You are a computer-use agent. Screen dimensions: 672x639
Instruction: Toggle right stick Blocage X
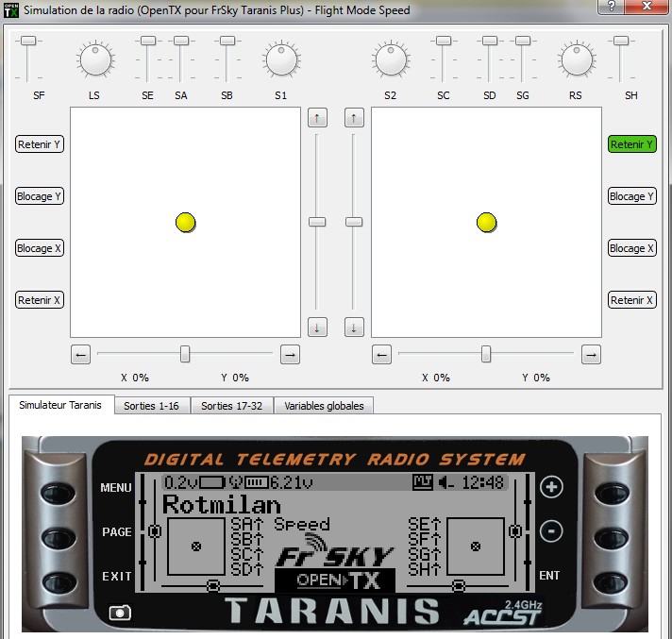point(632,247)
